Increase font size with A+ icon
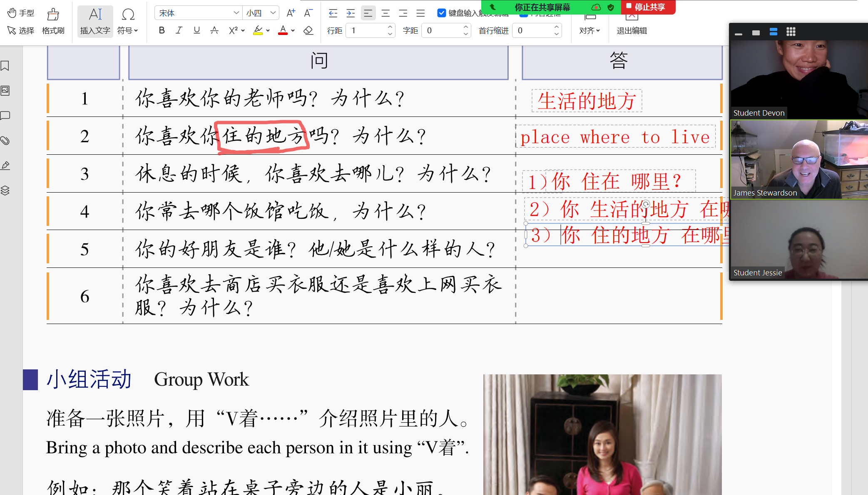Viewport: 868px width, 495px height. [x=291, y=13]
